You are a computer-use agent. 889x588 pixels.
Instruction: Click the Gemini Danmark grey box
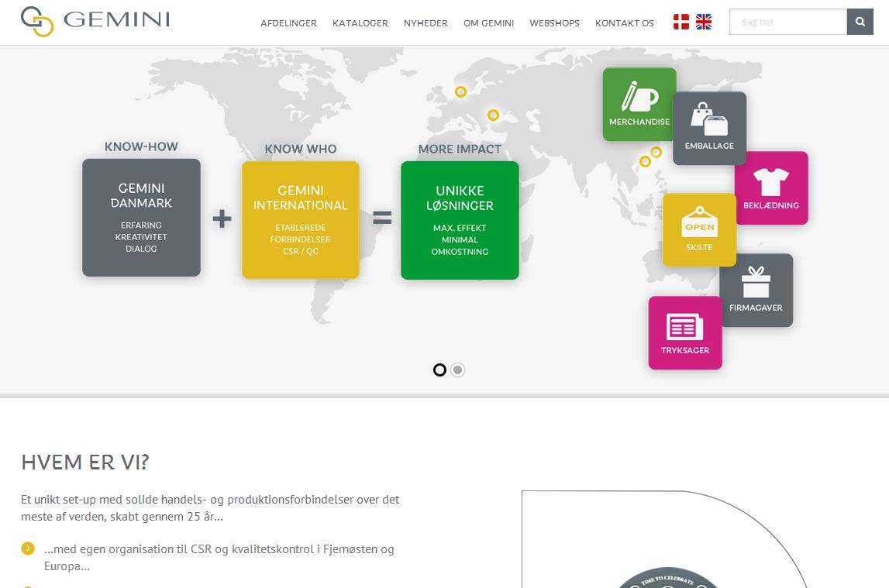point(141,218)
